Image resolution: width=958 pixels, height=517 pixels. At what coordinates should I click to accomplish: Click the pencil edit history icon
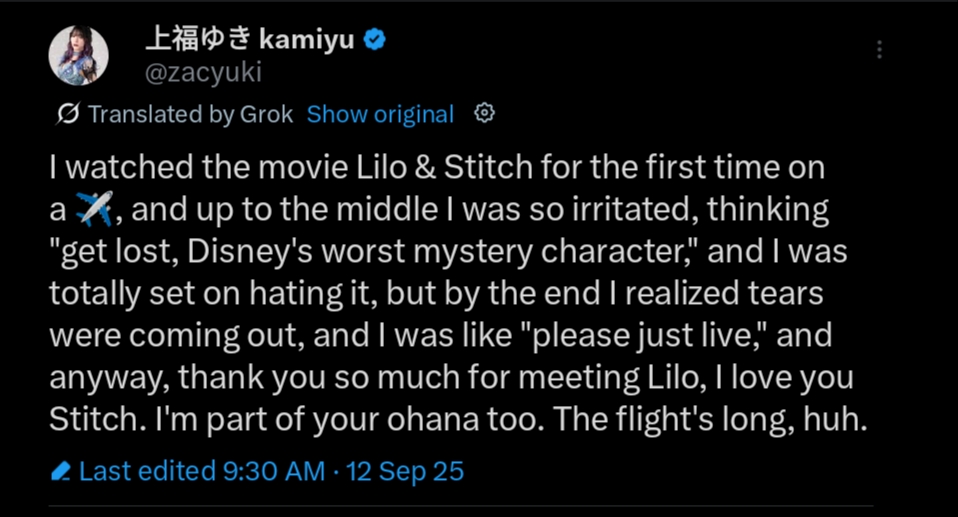(61, 471)
